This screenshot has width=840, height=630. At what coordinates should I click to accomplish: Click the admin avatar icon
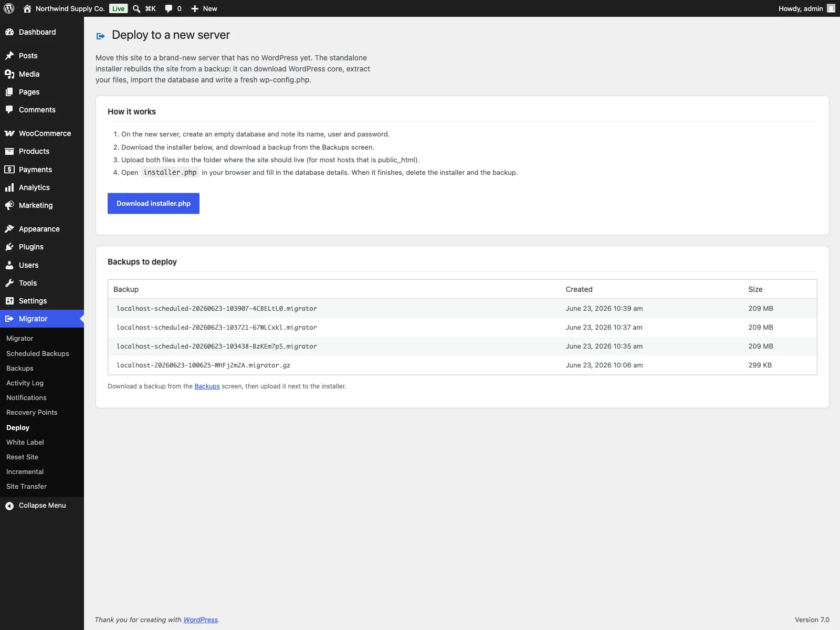[831, 8]
